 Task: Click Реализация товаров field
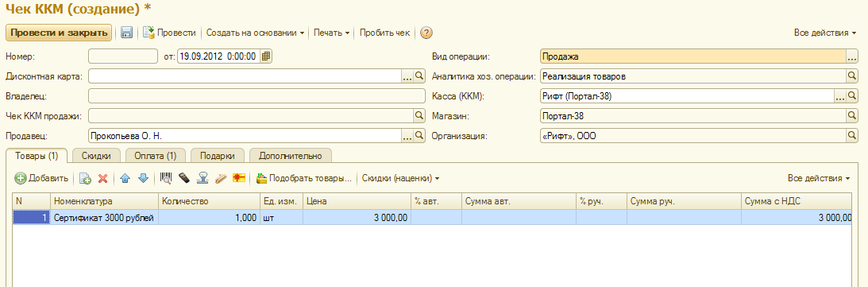point(693,76)
